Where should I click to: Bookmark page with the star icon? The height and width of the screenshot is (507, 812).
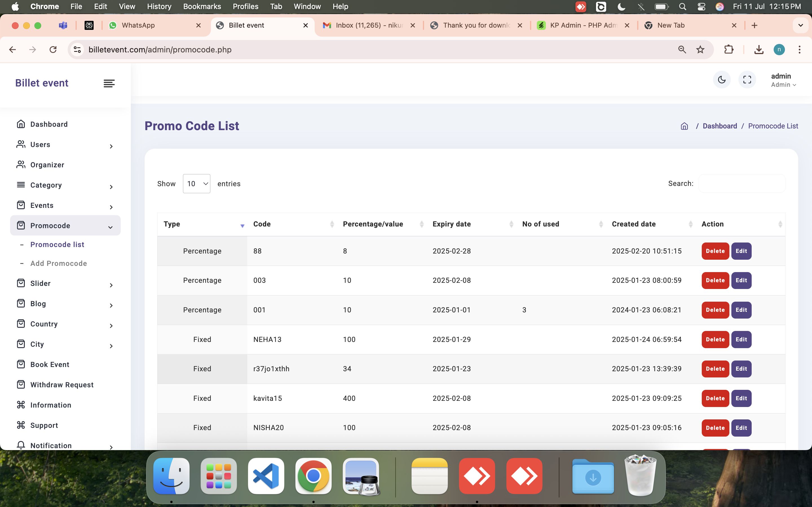coord(700,50)
